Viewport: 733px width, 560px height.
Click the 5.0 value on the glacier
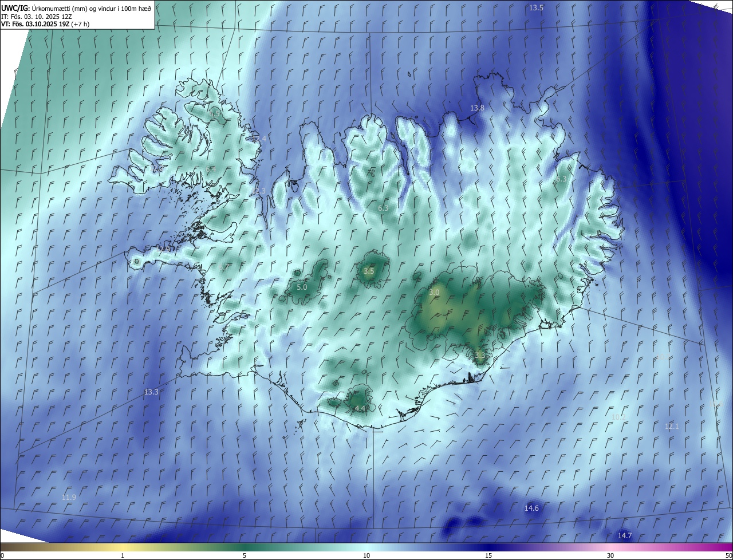[302, 287]
